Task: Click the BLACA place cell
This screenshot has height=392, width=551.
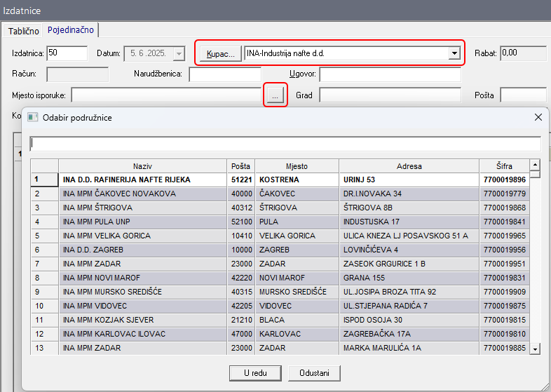Action: click(297, 320)
